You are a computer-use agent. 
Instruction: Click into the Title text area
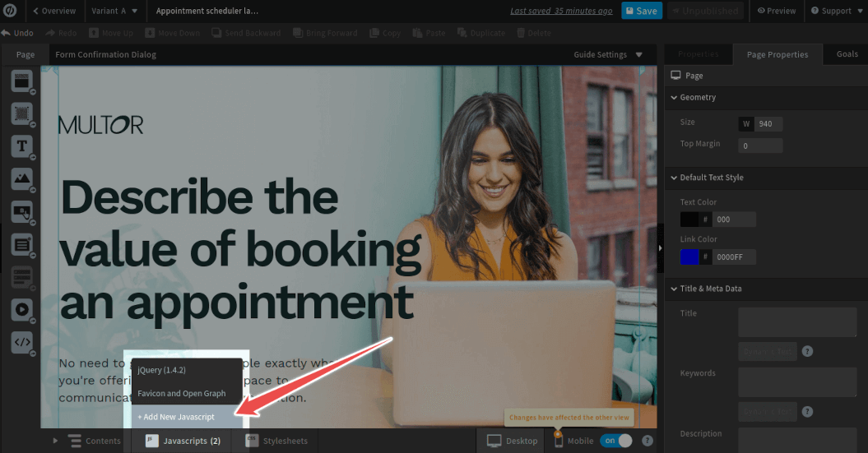(x=798, y=322)
